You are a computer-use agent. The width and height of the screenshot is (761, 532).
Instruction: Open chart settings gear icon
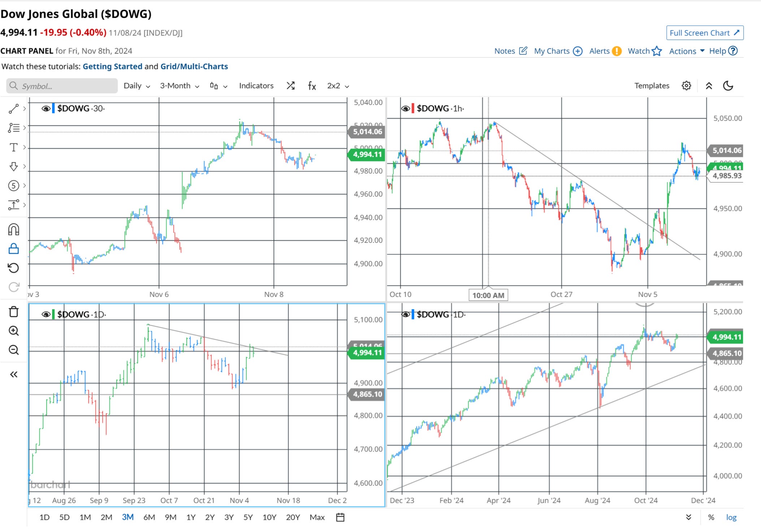click(x=686, y=86)
